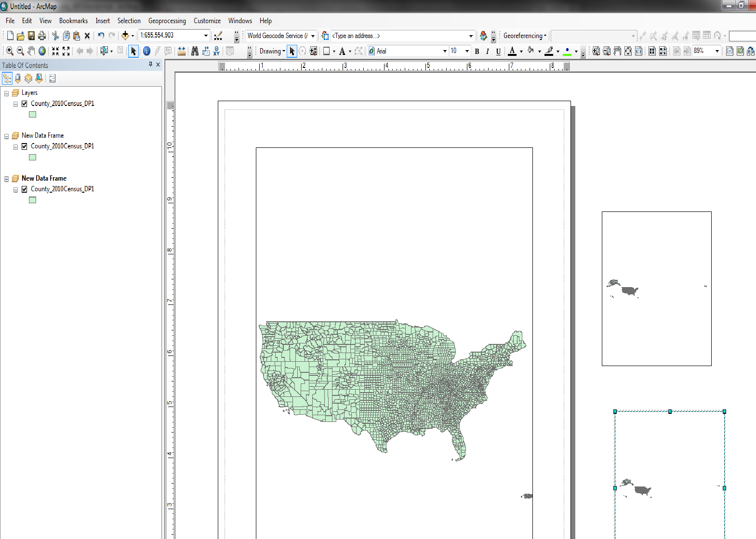Open an existing map document

20,36
